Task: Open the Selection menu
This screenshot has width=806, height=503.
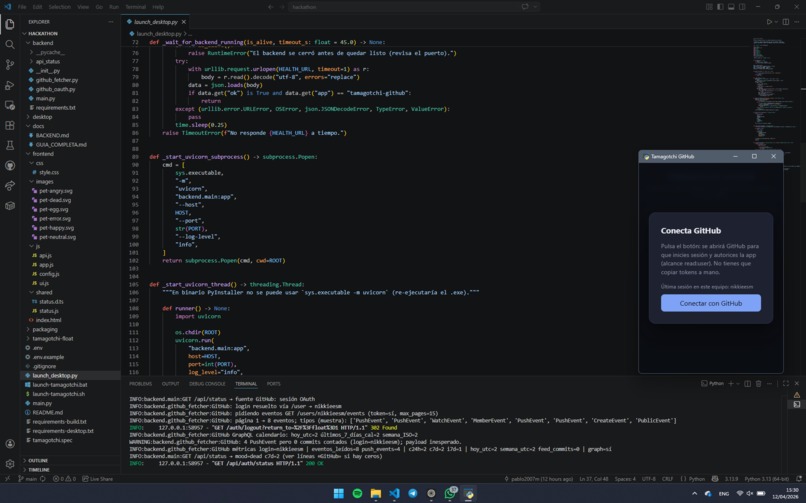Action: click(x=60, y=7)
